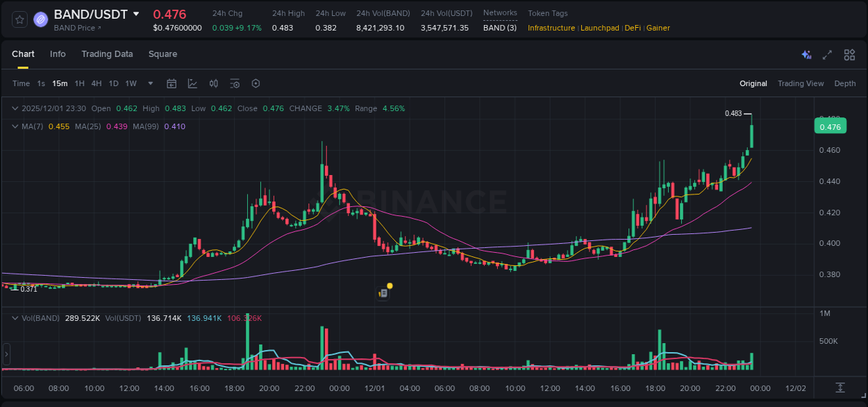Open the Info tab

click(x=58, y=54)
